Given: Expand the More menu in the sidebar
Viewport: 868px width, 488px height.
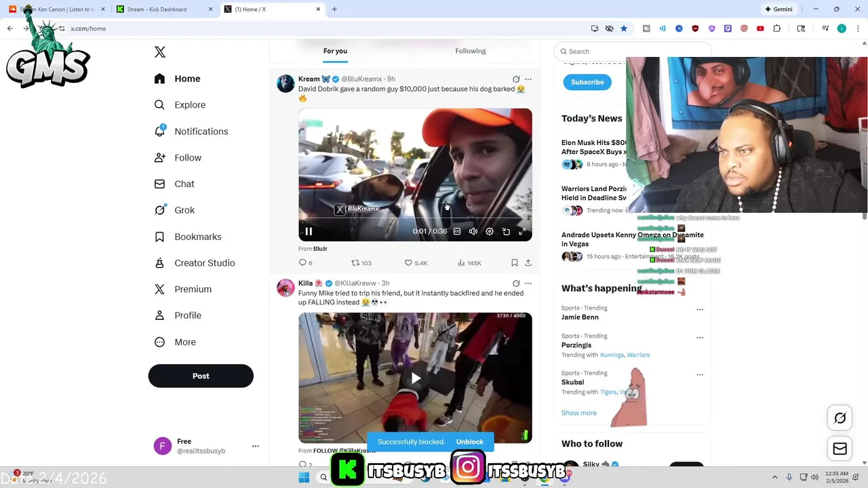Looking at the screenshot, I should click(x=176, y=342).
